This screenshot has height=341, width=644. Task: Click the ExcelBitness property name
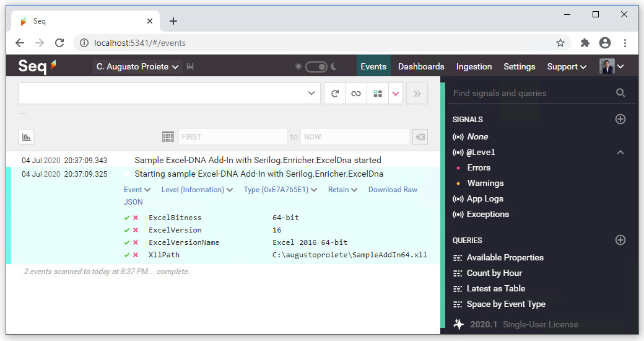click(175, 218)
